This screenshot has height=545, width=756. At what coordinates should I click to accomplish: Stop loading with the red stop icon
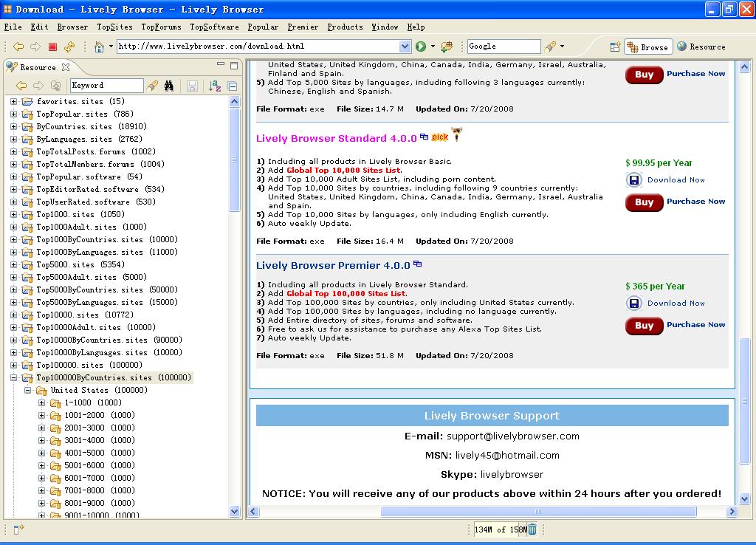pos(52,47)
